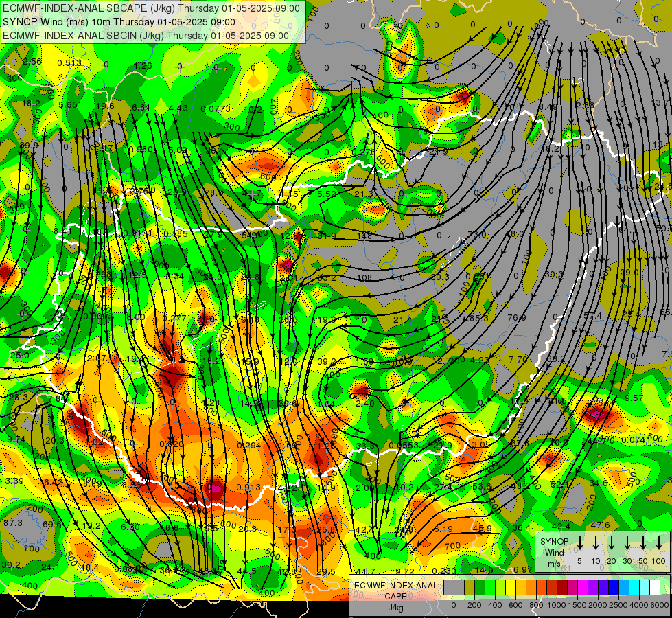Screen dimensions: 672x618
Task: Click the 20 m/s wind arrow in legend
Action: click(x=612, y=543)
